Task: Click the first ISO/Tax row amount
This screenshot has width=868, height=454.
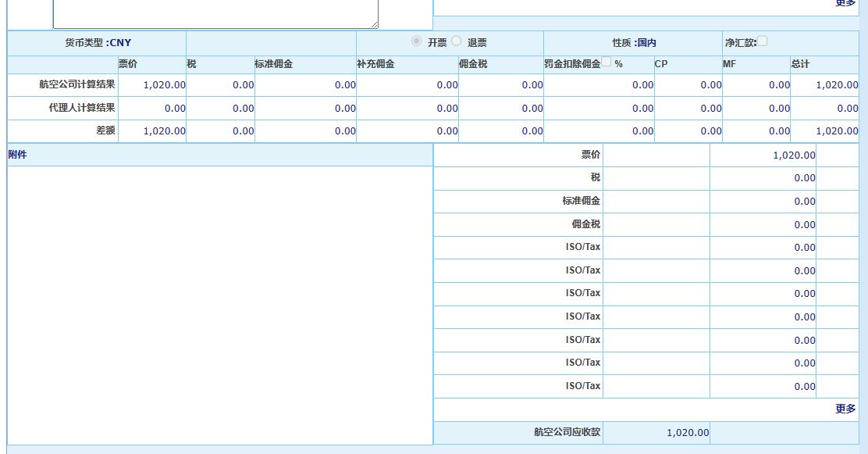Action: point(804,248)
